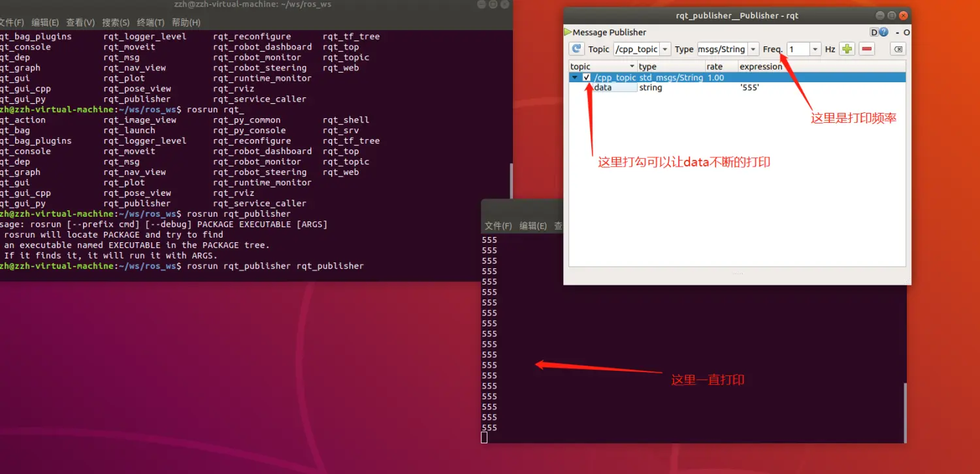Open 文件(F) menu in the 555 output terminal
Viewport: 980px width, 474px height.
point(498,226)
